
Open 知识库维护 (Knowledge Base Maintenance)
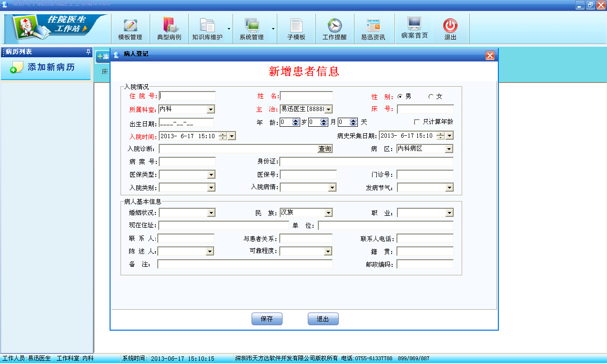pos(207,28)
